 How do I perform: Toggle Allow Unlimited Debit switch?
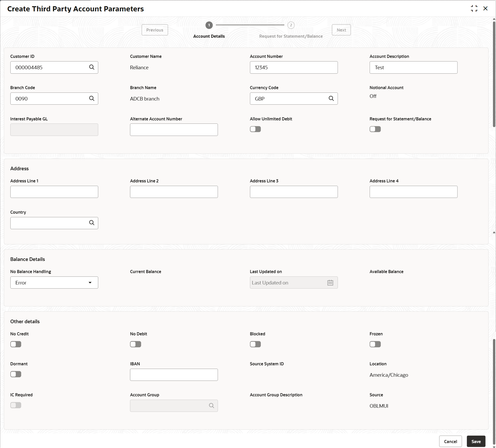pos(255,129)
